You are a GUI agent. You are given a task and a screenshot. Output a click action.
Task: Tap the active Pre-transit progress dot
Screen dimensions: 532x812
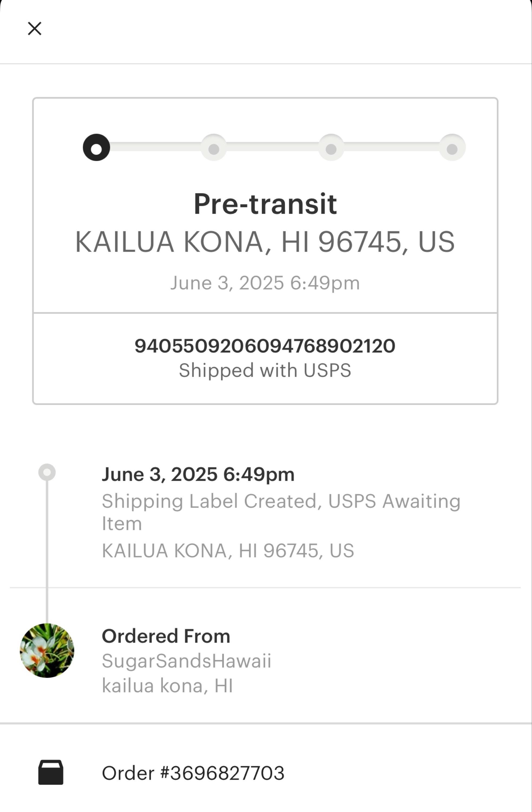97,148
